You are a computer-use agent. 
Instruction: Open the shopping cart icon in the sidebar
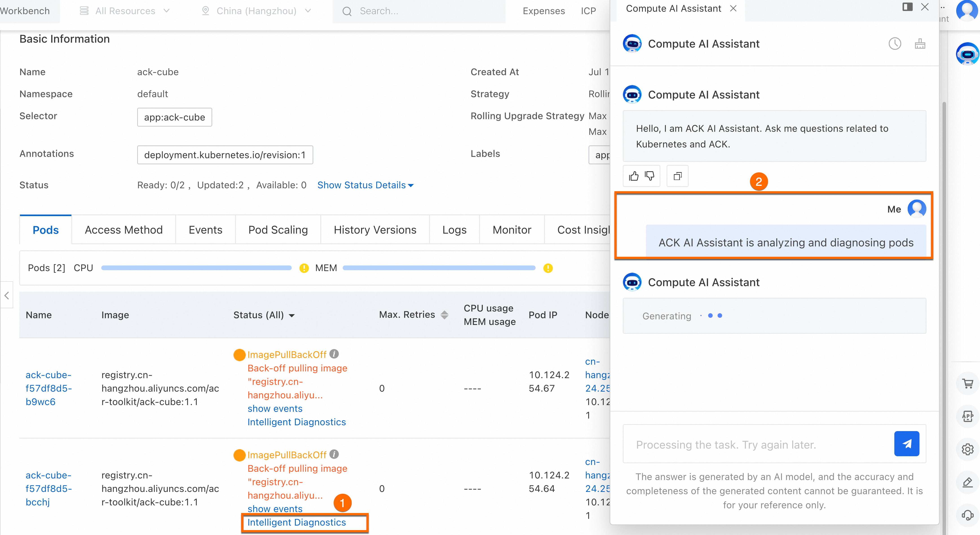click(x=967, y=383)
